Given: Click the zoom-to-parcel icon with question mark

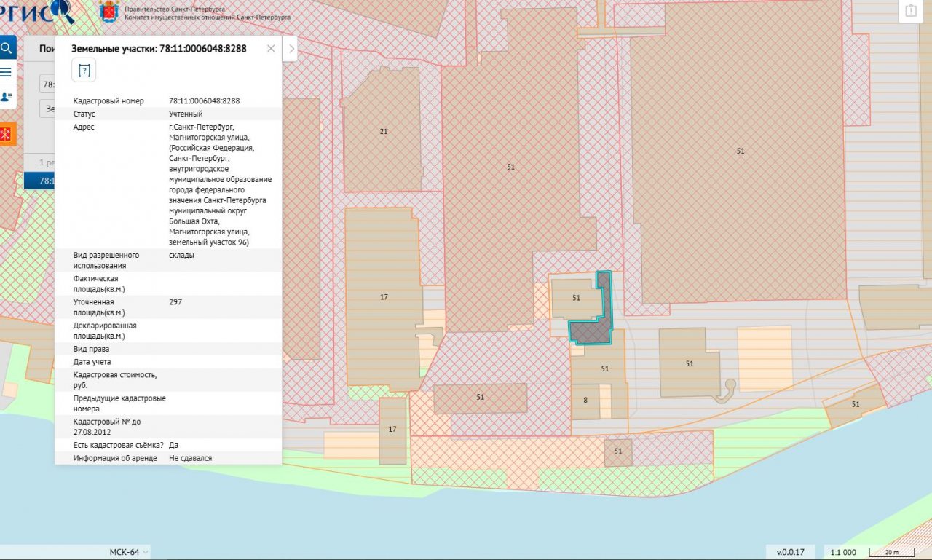Looking at the screenshot, I should pos(84,71).
